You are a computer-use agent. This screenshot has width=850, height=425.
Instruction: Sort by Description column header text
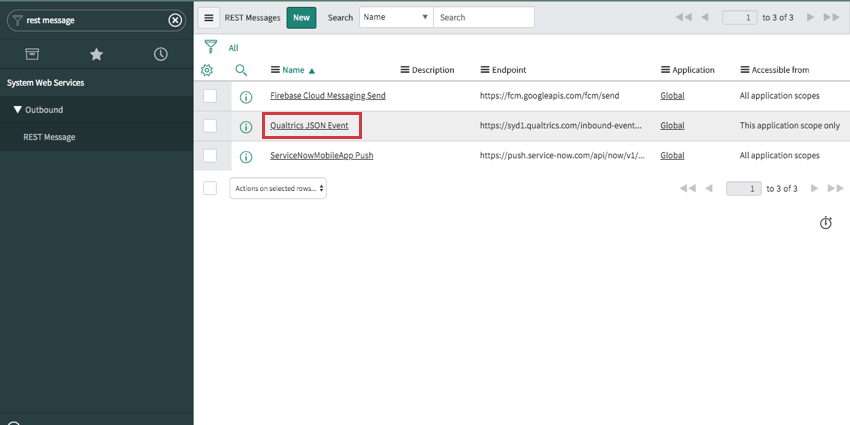(x=433, y=70)
